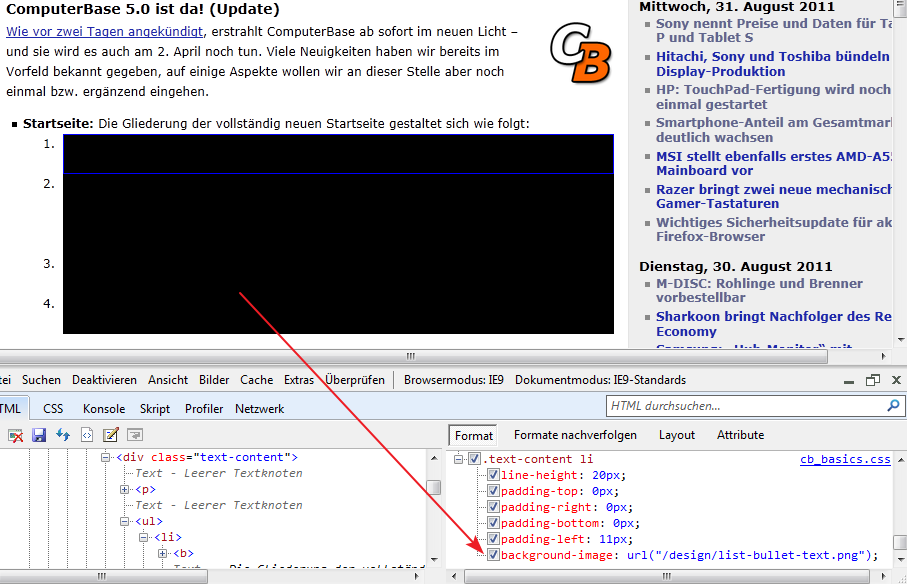This screenshot has height=584, width=907.
Task: Open the Bilder menu
Action: 214,380
